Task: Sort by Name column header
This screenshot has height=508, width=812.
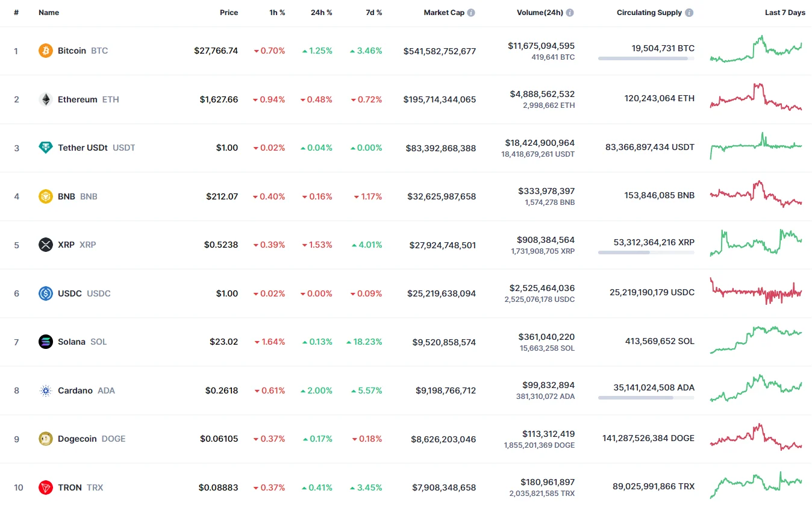Action: 49,13
